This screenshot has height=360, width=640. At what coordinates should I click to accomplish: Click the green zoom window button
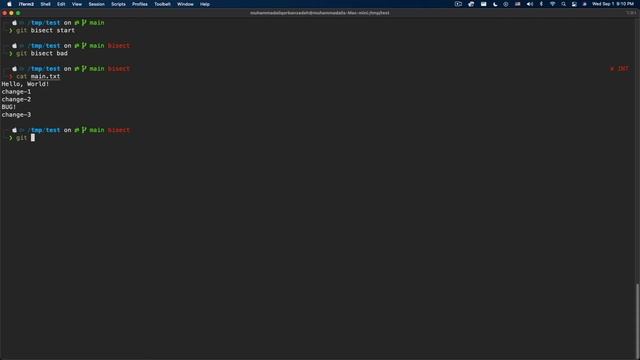(x=18, y=13)
